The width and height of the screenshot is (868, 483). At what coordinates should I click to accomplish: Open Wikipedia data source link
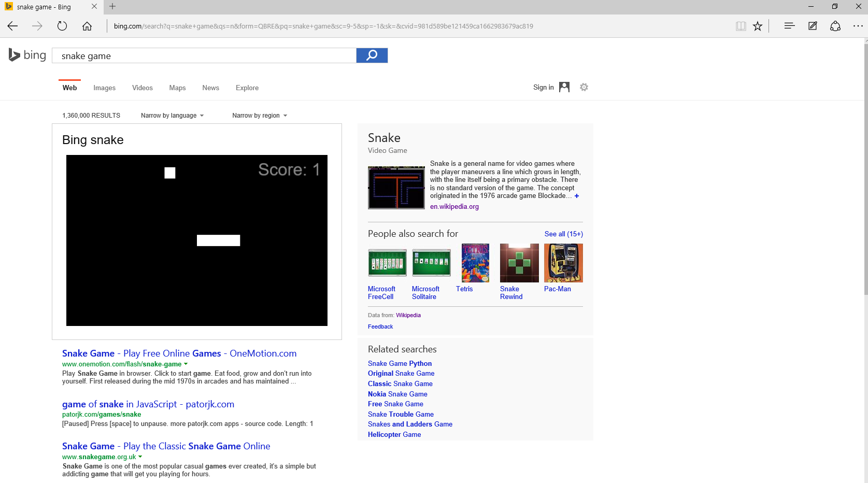click(408, 315)
